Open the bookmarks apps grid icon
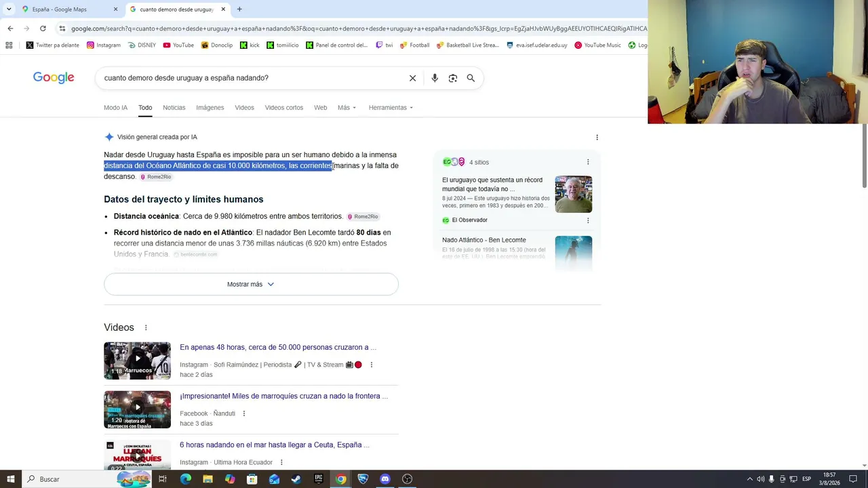The image size is (868, 488). pos(9,45)
